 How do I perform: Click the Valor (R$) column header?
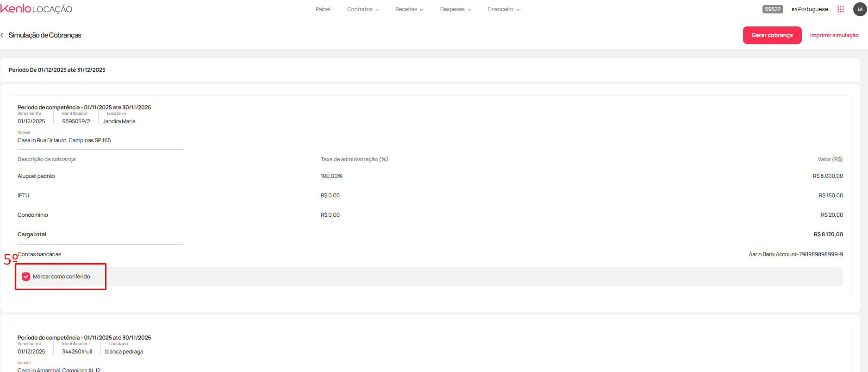[830, 159]
